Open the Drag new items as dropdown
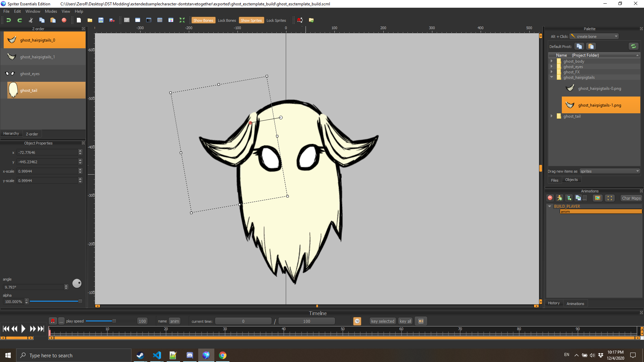 click(609, 171)
